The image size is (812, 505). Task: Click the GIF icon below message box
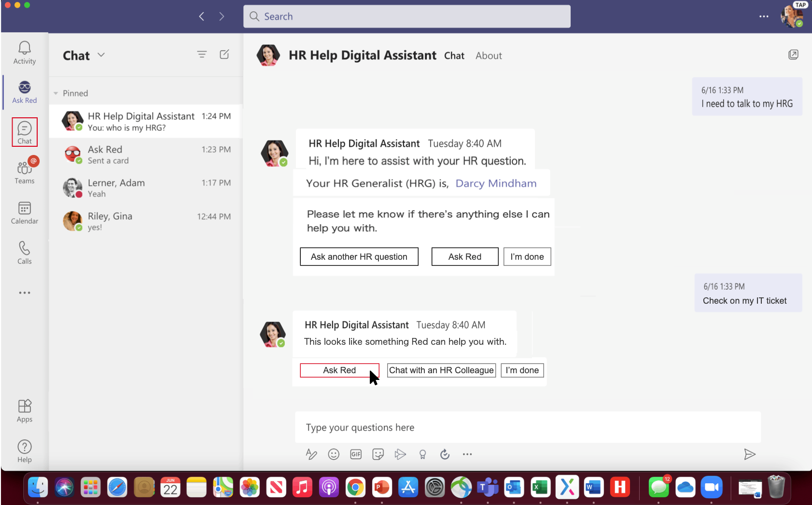tap(356, 454)
